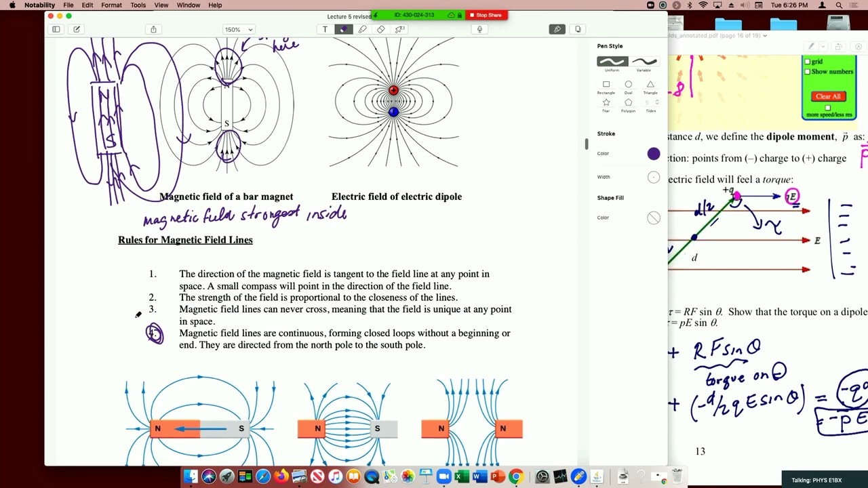This screenshot has height=488, width=868.
Task: Click the Clear All button in simulation
Action: coord(828,96)
